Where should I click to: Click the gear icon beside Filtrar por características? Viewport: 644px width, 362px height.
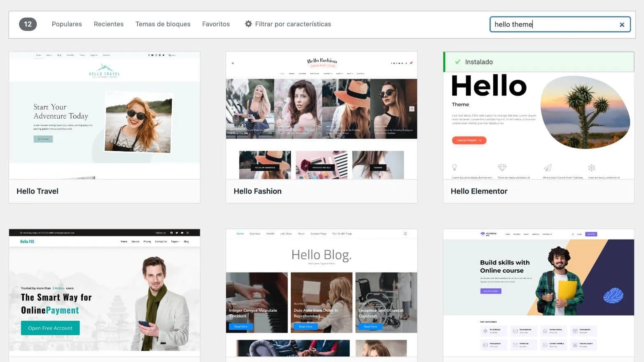click(x=248, y=24)
